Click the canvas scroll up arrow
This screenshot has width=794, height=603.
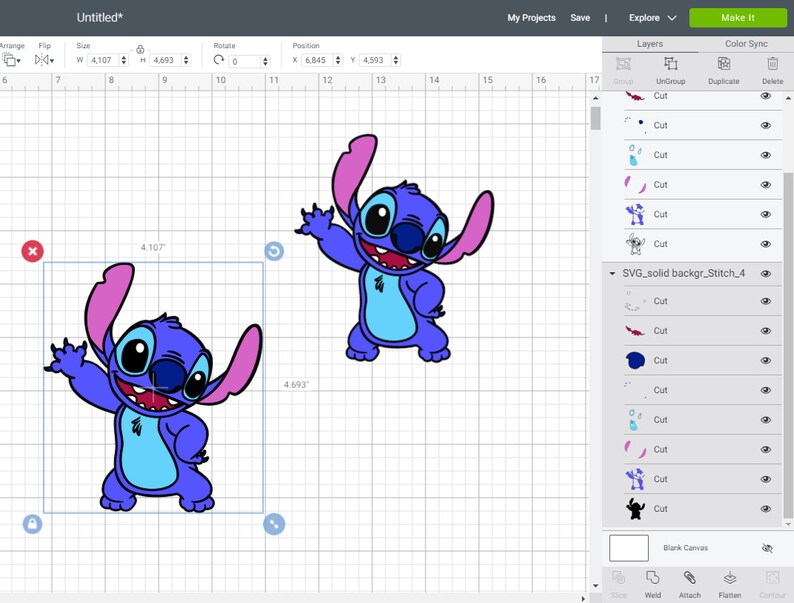596,97
